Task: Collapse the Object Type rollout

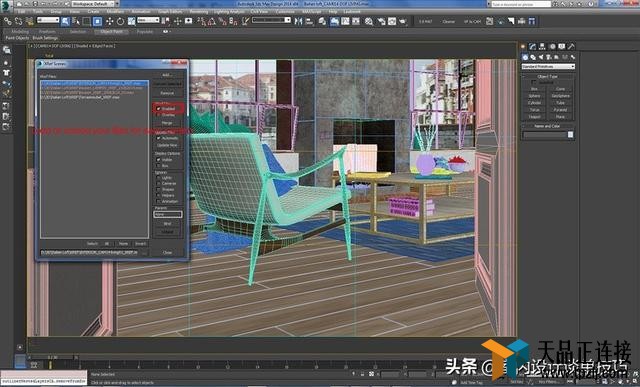Action: coord(548,76)
